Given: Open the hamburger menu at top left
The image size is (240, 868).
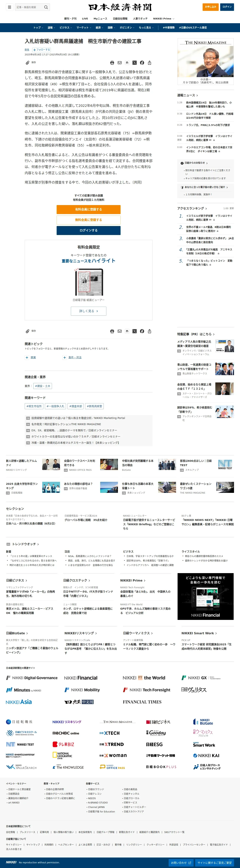Looking at the screenshot, I should pos(9,7).
